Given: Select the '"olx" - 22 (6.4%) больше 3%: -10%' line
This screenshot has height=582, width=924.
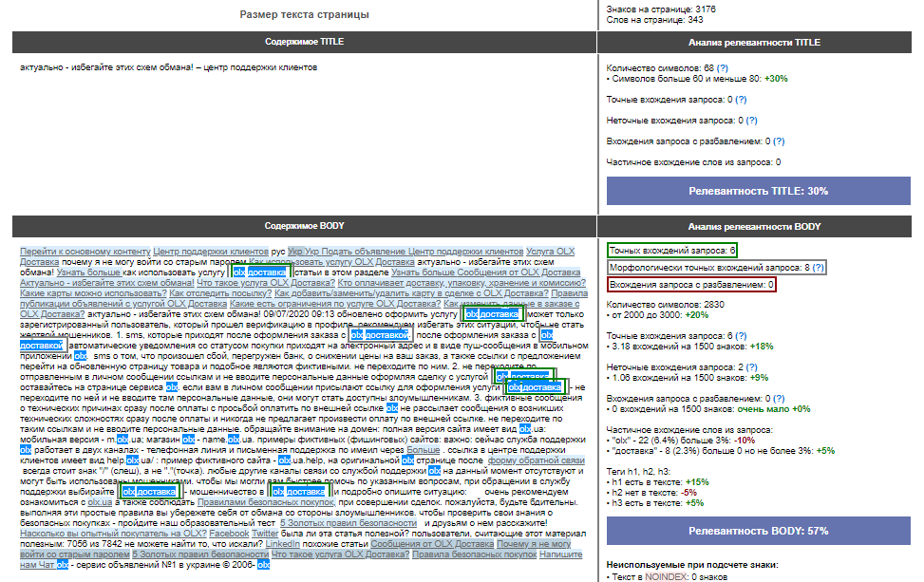Looking at the screenshot, I should coord(681,441).
